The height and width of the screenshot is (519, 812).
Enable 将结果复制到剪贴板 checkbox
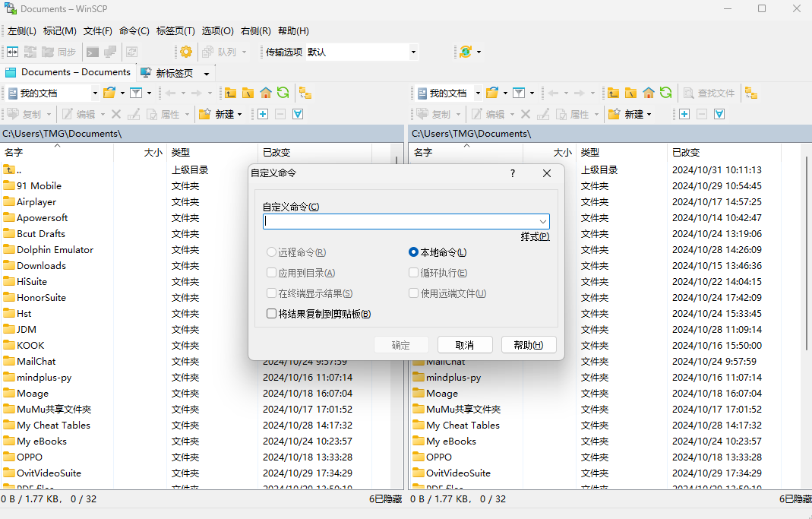tap(271, 313)
